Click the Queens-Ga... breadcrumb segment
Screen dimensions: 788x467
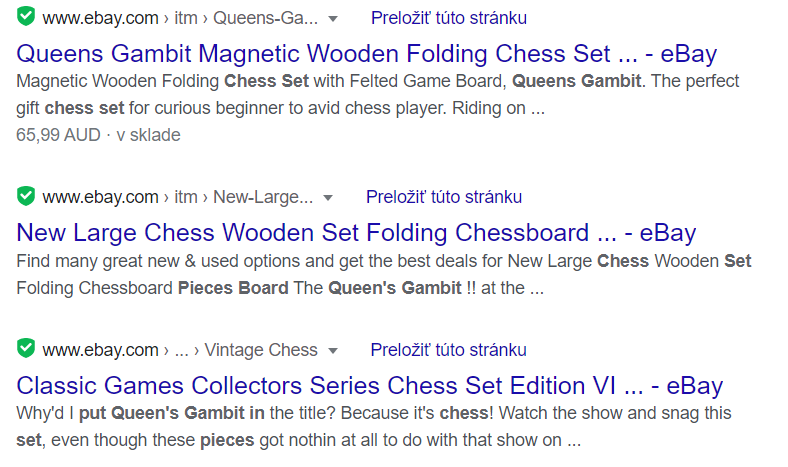265,18
